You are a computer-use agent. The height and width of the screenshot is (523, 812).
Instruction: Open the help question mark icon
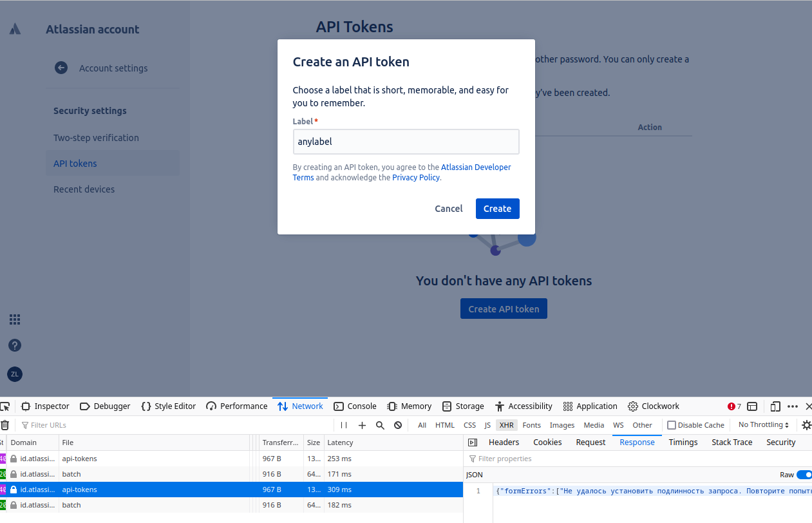pos(15,345)
